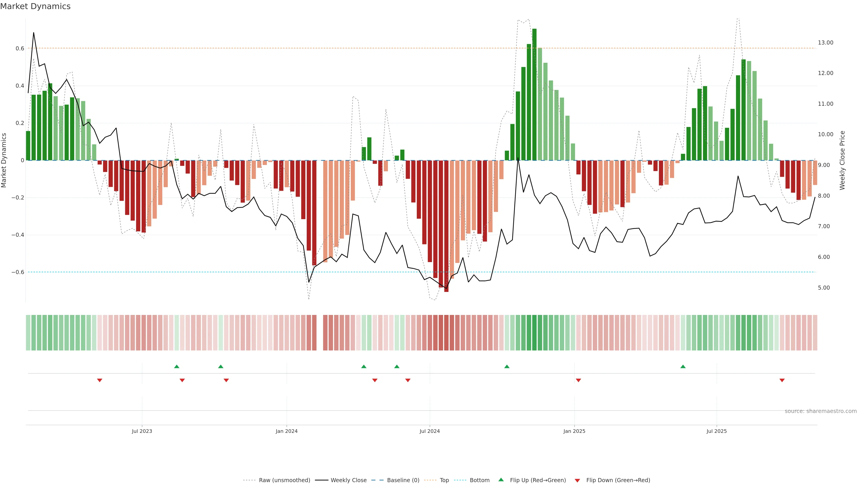Click the flip-down marker at Jan 2025
Image resolution: width=868 pixels, height=488 pixels.
point(578,380)
